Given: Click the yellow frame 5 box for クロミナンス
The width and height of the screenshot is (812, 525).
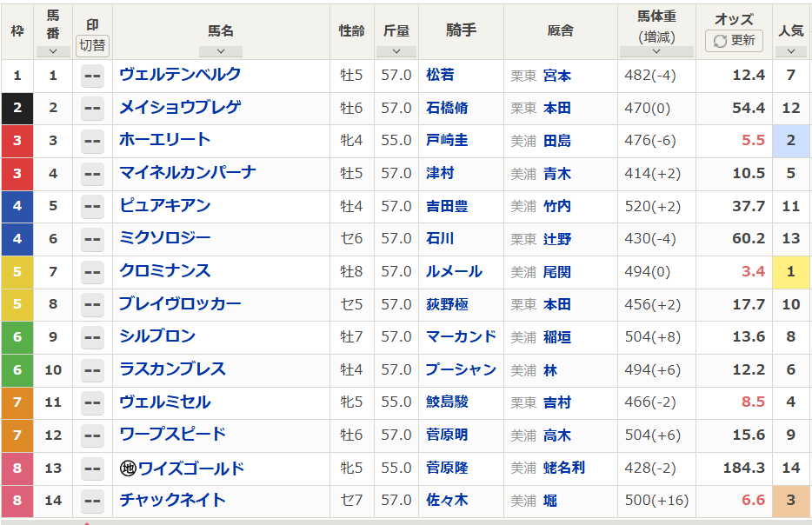Looking at the screenshot, I should 17,273.
